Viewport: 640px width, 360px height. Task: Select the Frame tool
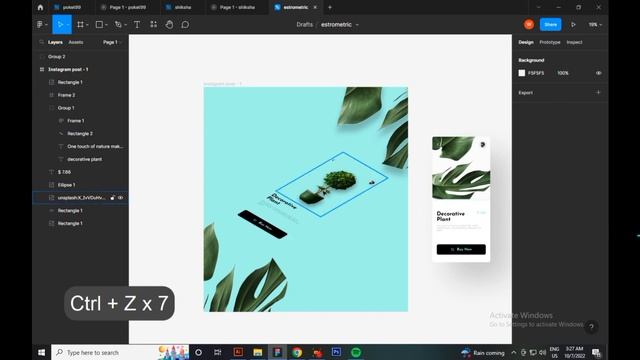80,24
